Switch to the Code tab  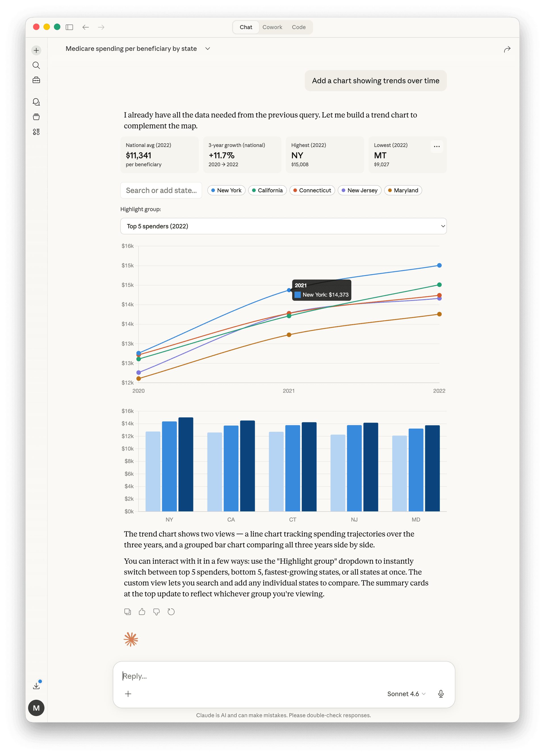tap(299, 27)
